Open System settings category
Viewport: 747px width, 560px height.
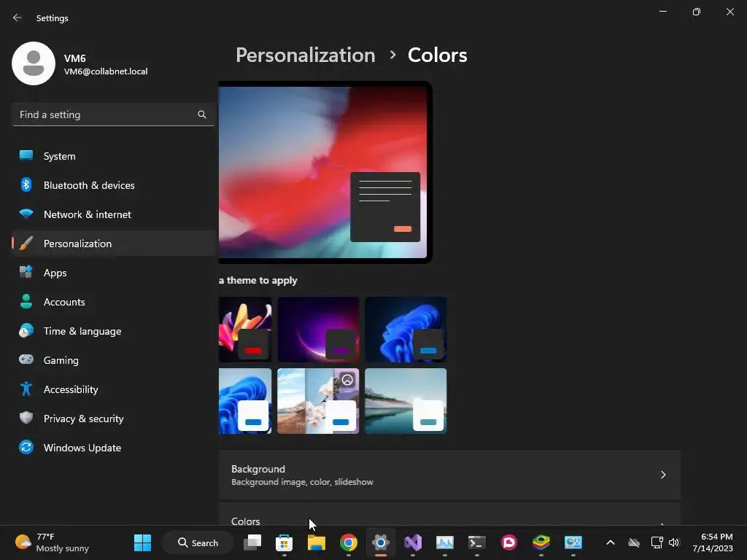[113, 156]
